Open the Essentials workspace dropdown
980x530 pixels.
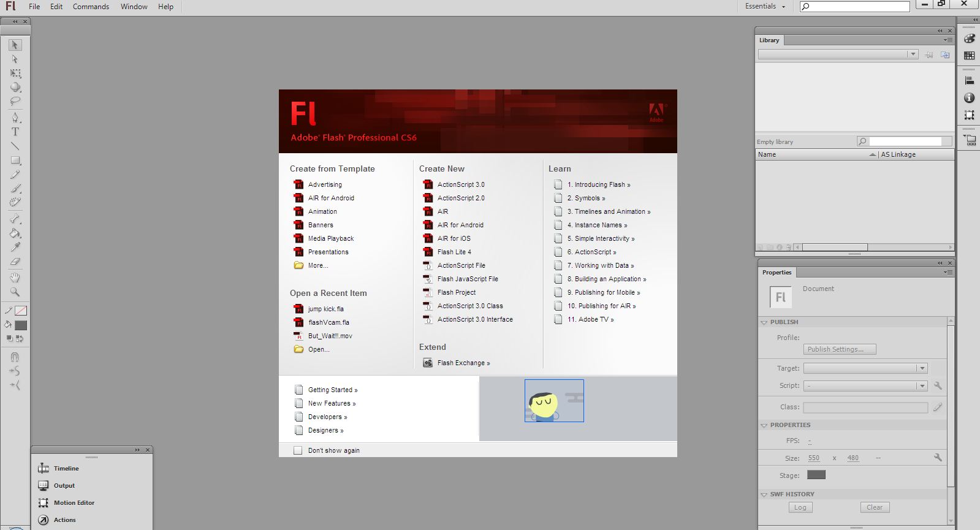coord(765,6)
